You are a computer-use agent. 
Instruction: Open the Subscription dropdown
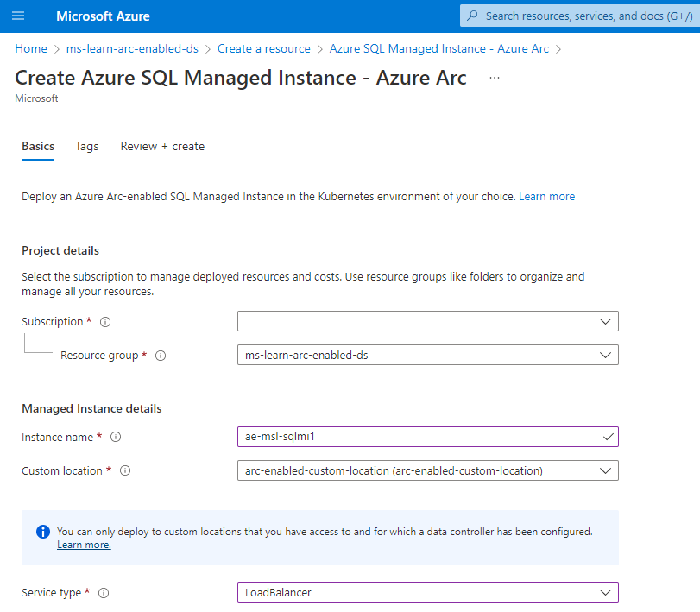(x=427, y=321)
